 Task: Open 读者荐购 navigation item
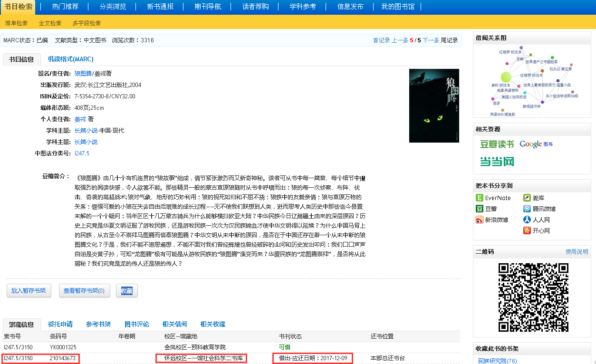click(x=255, y=7)
